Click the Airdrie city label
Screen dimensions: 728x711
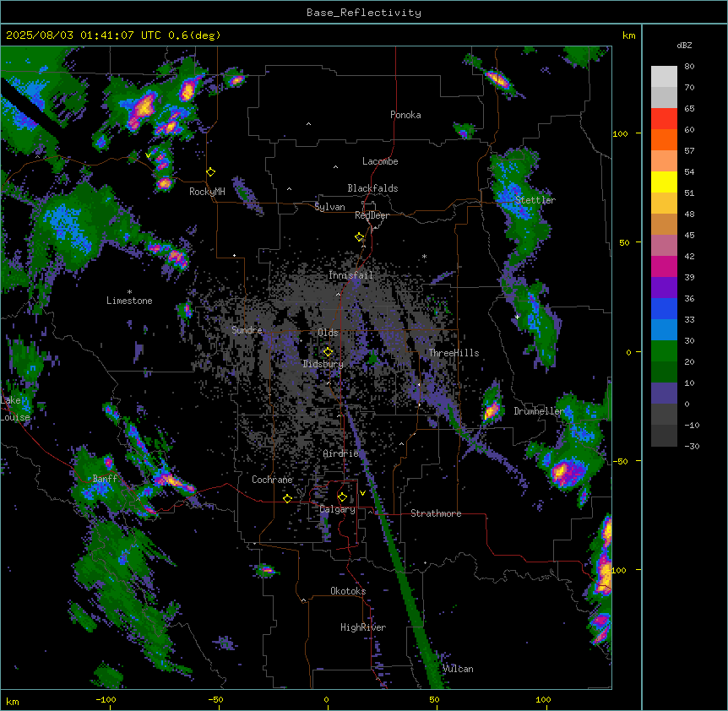pyautogui.click(x=341, y=453)
